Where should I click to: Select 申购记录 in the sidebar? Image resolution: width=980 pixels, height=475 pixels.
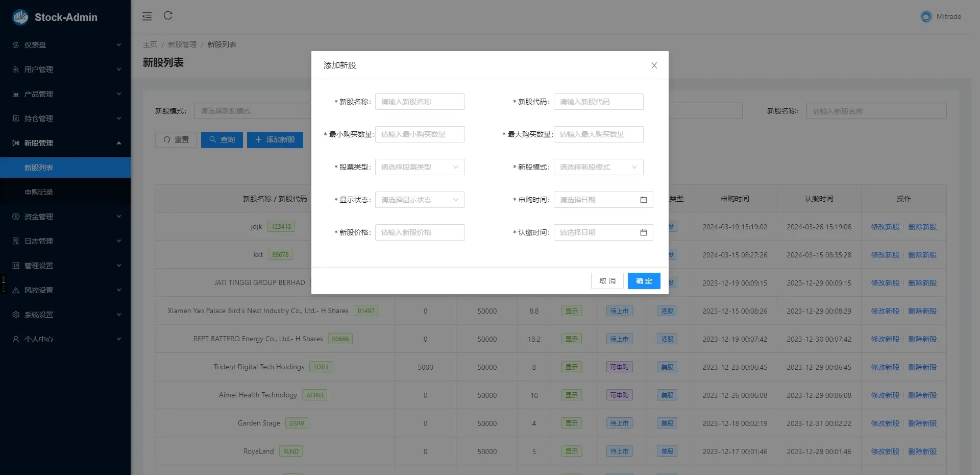39,192
